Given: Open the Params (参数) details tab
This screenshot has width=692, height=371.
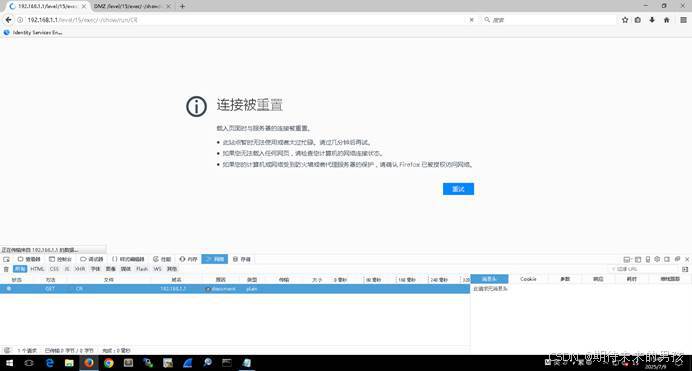Looking at the screenshot, I should coord(565,279).
